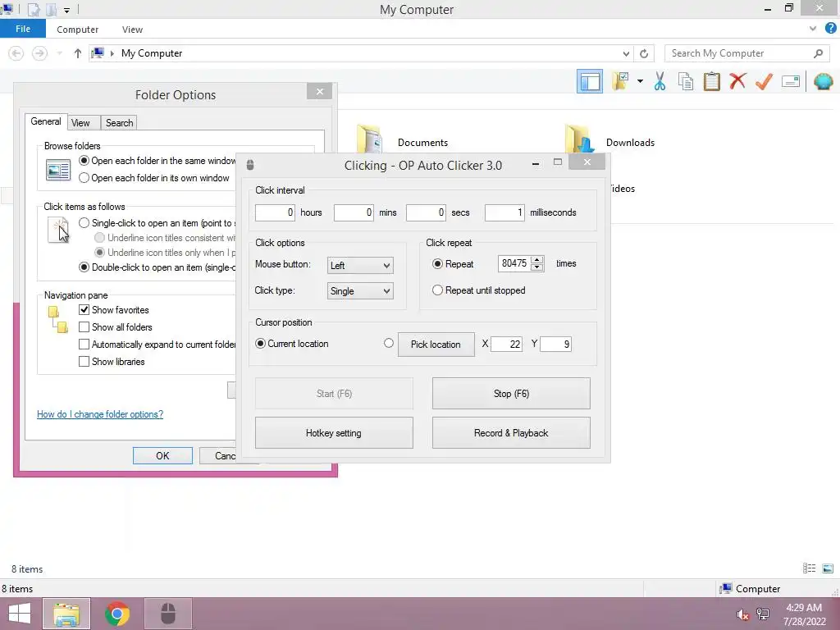Select Single-click to open an item

[84, 223]
